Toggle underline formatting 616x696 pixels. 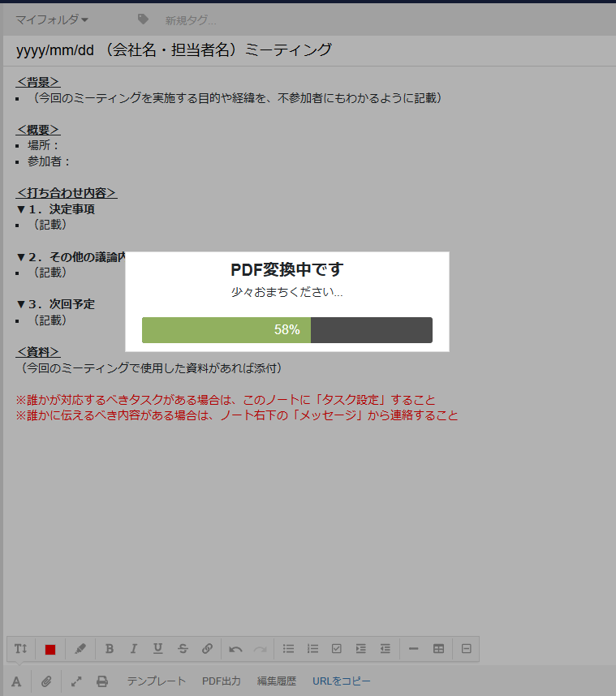[x=158, y=649]
